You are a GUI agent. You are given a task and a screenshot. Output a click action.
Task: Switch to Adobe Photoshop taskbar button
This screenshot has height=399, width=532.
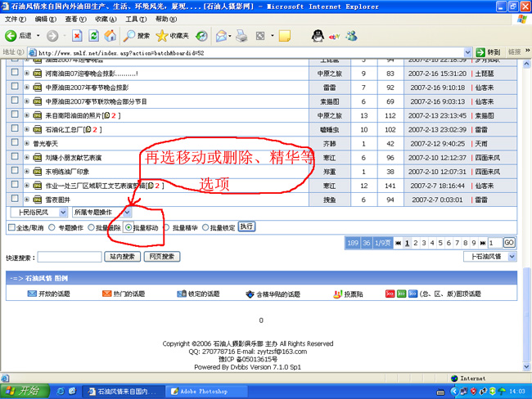click(206, 391)
